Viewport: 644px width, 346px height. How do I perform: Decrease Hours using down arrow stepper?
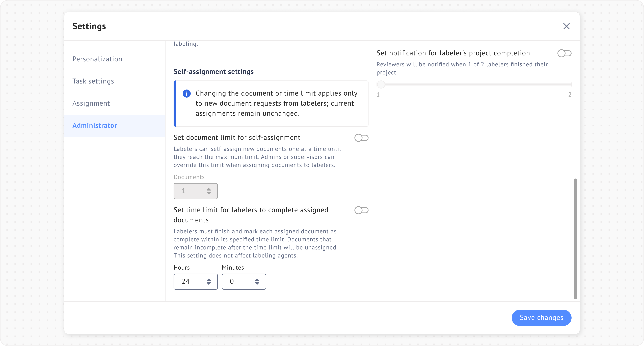209,283
